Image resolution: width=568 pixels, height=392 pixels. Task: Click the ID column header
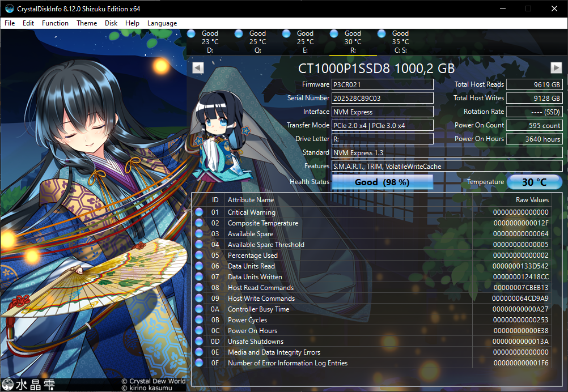pyautogui.click(x=215, y=200)
